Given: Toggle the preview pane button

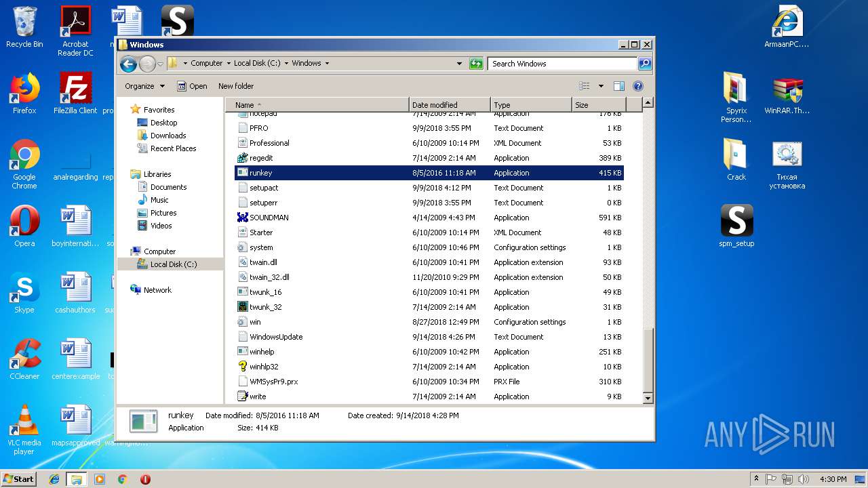Looking at the screenshot, I should click(618, 86).
